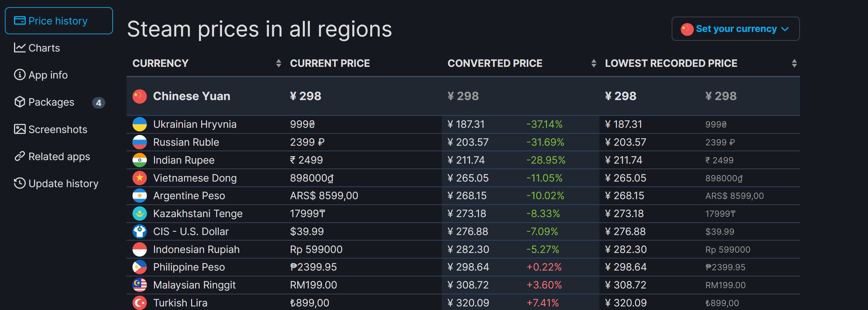Open the Update history section

pyautogui.click(x=63, y=184)
